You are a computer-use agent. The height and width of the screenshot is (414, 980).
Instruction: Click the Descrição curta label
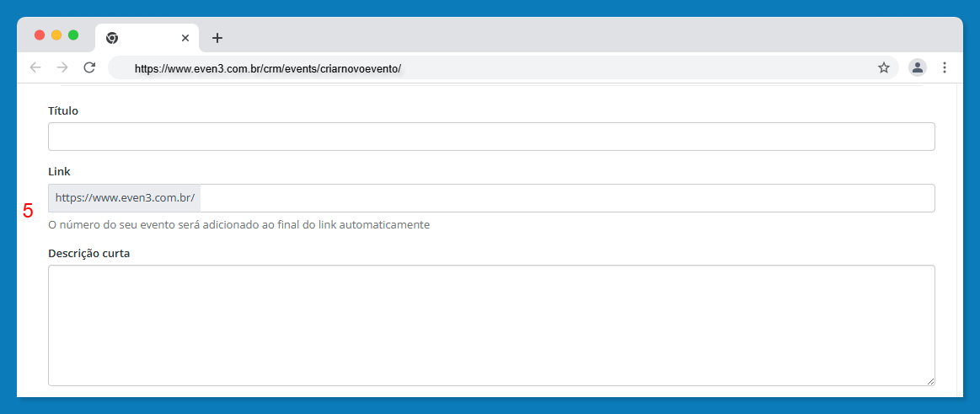(x=88, y=253)
